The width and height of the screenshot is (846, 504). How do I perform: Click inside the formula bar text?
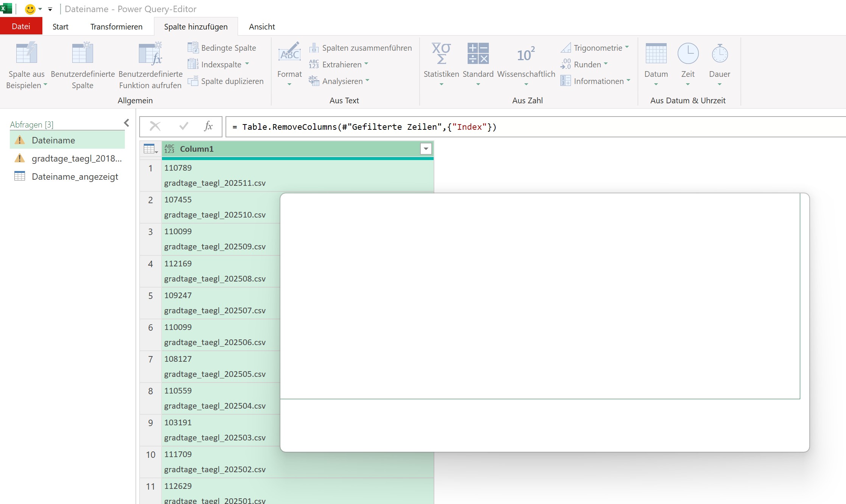click(x=363, y=127)
